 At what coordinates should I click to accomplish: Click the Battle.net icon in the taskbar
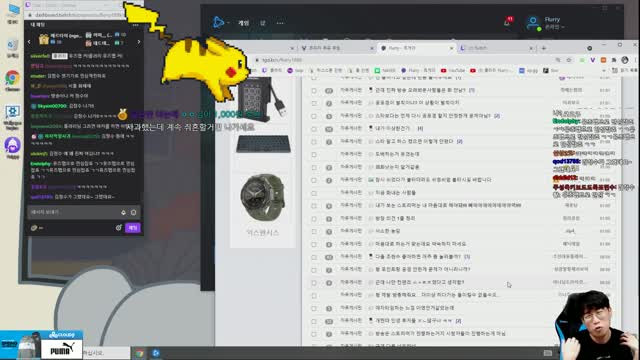156,353
